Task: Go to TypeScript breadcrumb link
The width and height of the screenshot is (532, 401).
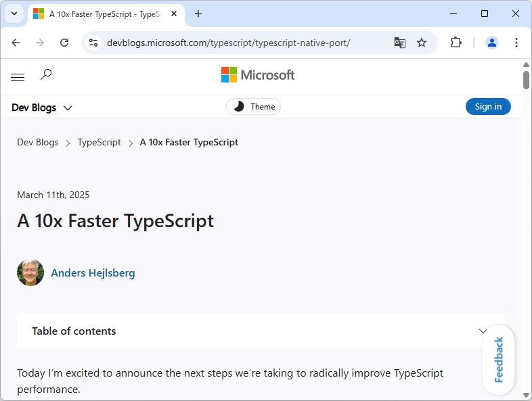Action: 99,143
